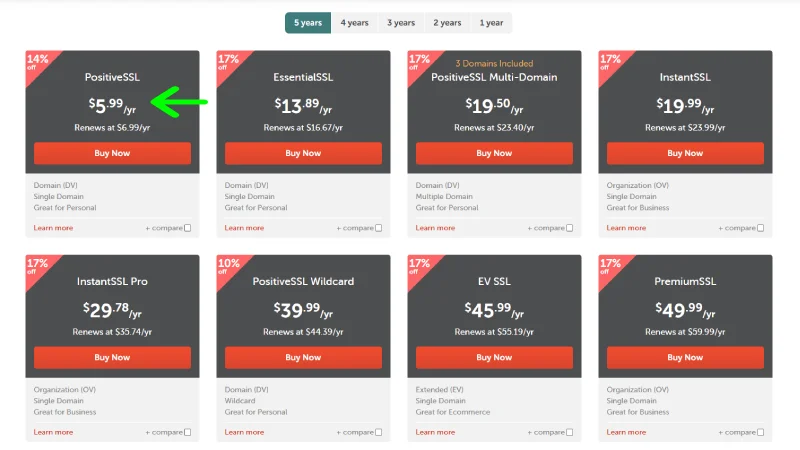800x450 pixels.
Task: Open Learn more for InstantSSL
Action: pyautogui.click(x=626, y=228)
